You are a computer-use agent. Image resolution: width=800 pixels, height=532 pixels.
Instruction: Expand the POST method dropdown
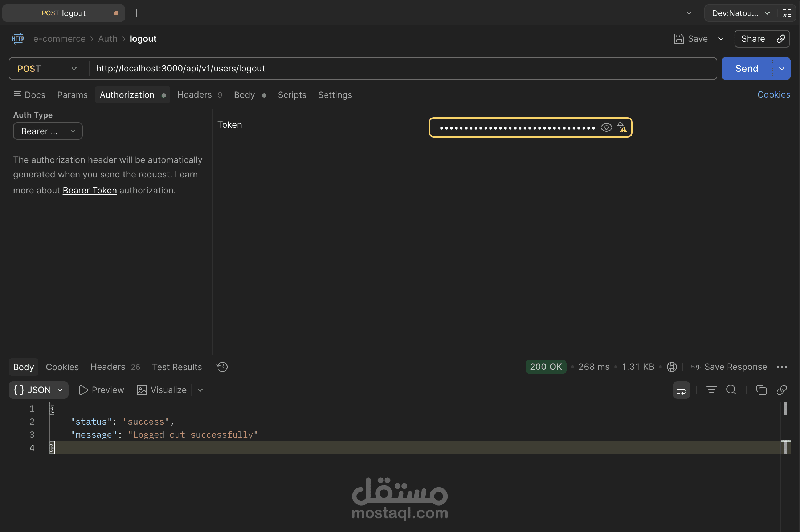pos(48,69)
